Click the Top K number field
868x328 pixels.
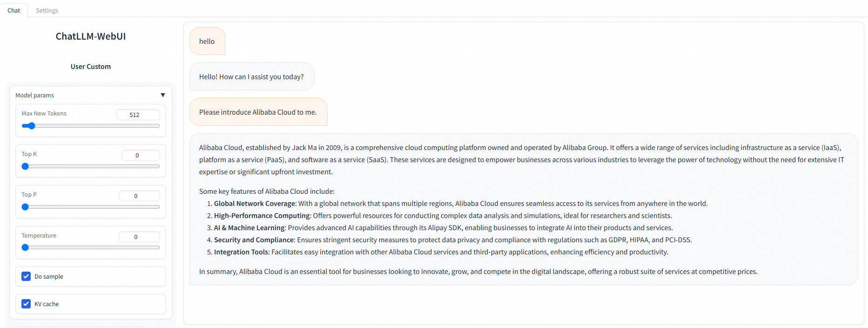click(141, 155)
